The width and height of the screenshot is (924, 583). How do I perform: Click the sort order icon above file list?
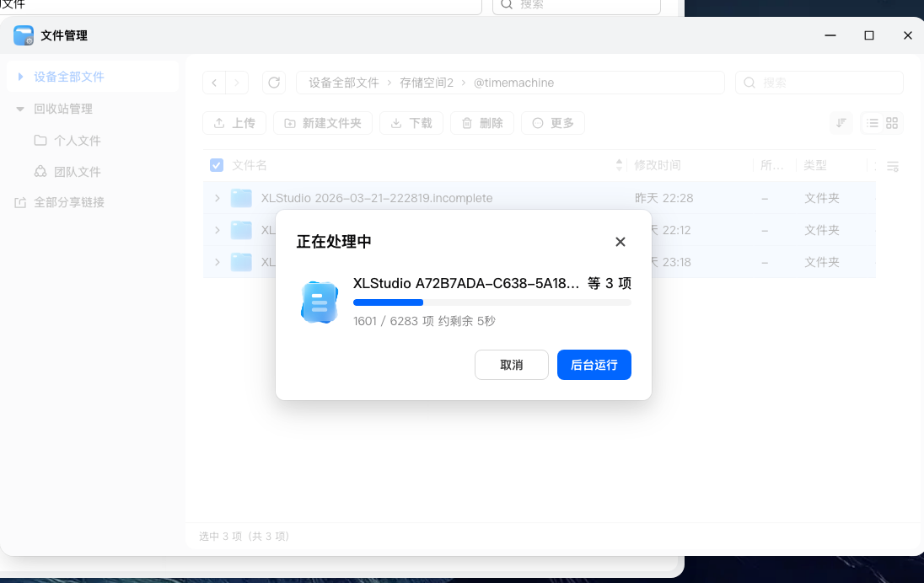click(x=841, y=122)
